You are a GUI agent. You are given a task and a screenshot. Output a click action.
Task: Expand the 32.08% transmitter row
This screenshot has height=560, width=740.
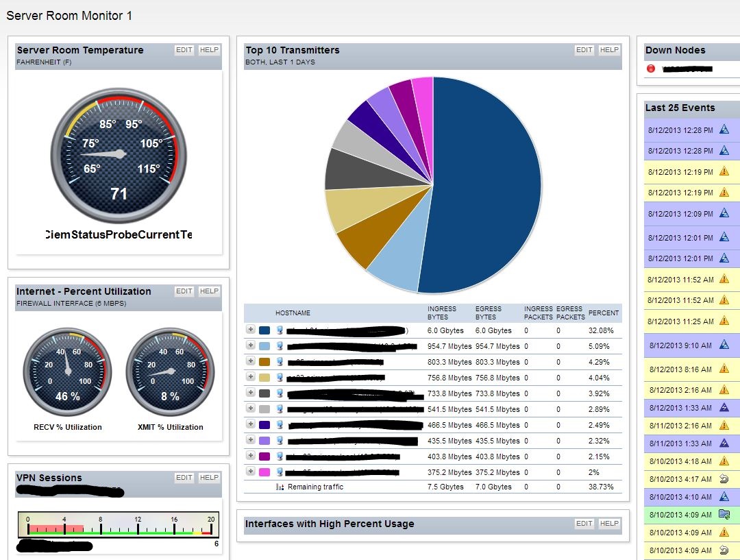(x=251, y=330)
